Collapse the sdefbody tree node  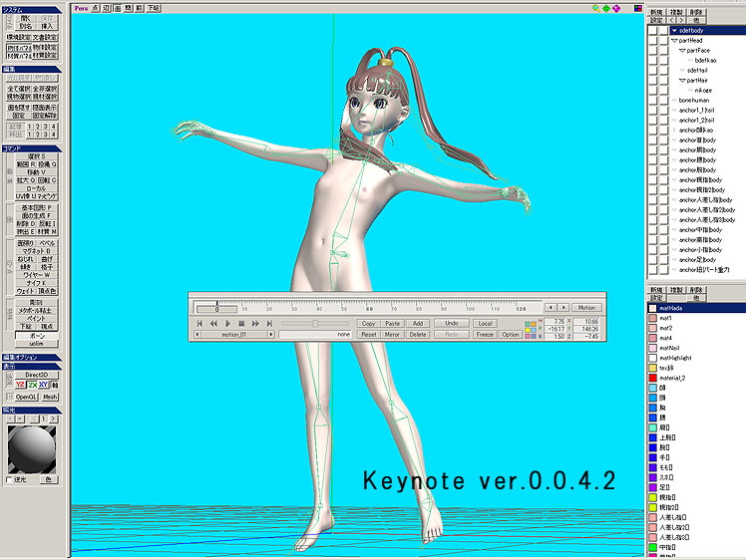point(674,31)
